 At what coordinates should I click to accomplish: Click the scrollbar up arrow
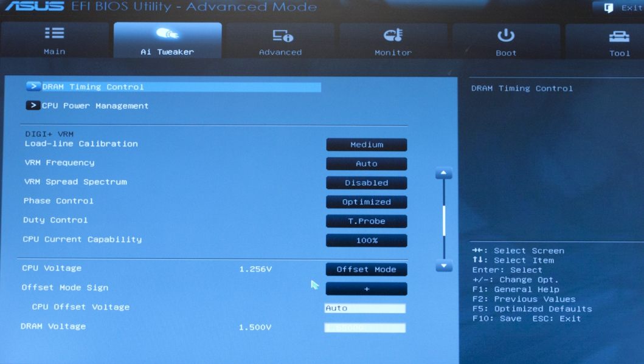443,173
